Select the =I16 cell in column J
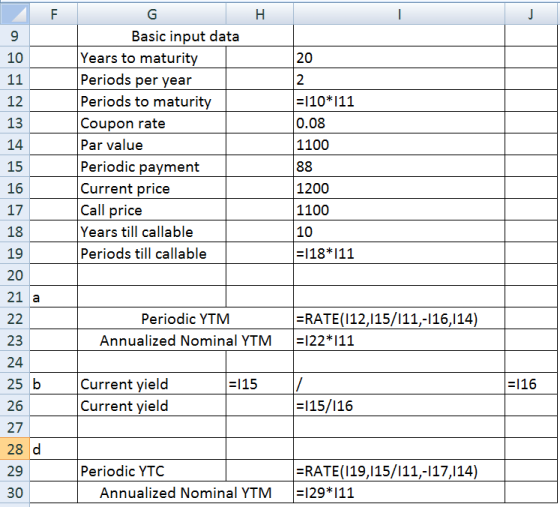 coord(532,384)
